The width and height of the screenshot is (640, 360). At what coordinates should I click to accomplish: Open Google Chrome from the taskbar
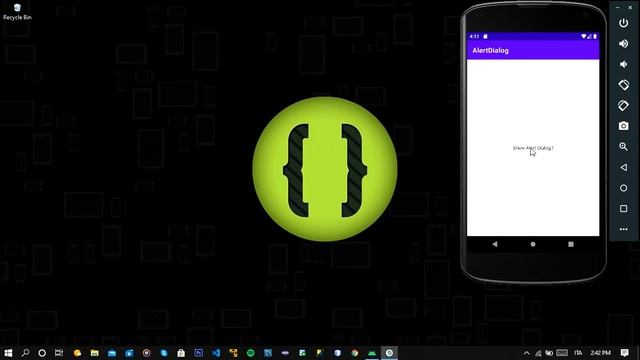pyautogui.click(x=355, y=353)
